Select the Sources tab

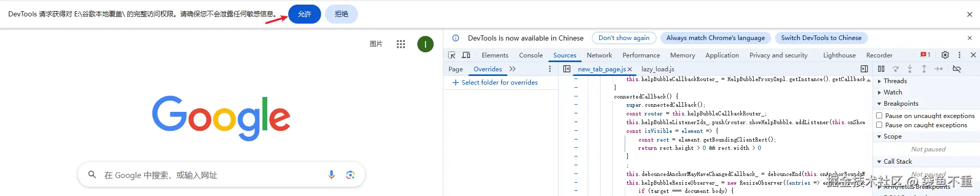565,55
